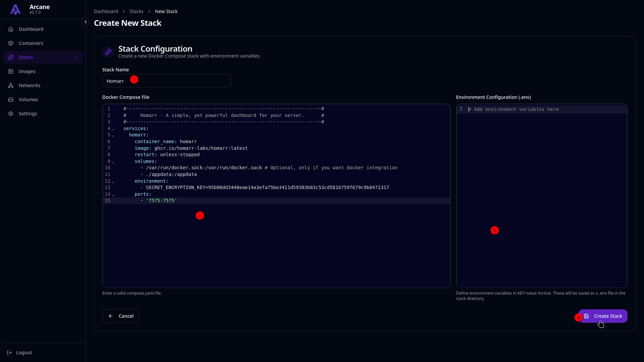Click the Images picture icon in the sidebar

[x=11, y=71]
